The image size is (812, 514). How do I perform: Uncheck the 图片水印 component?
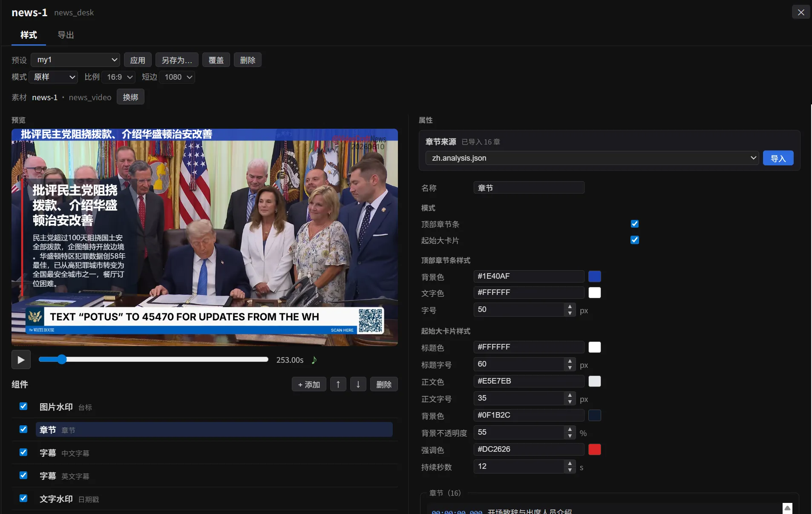pyautogui.click(x=23, y=406)
